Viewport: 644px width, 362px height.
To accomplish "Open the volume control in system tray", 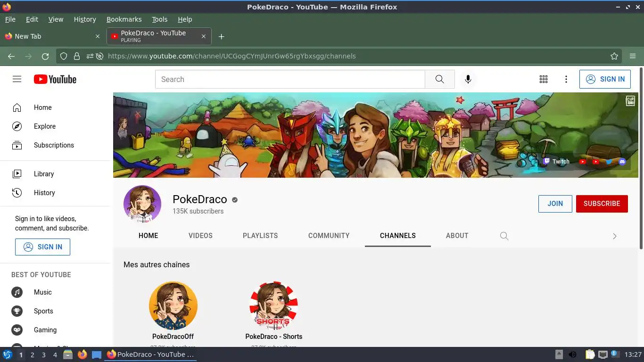I will 573,354.
